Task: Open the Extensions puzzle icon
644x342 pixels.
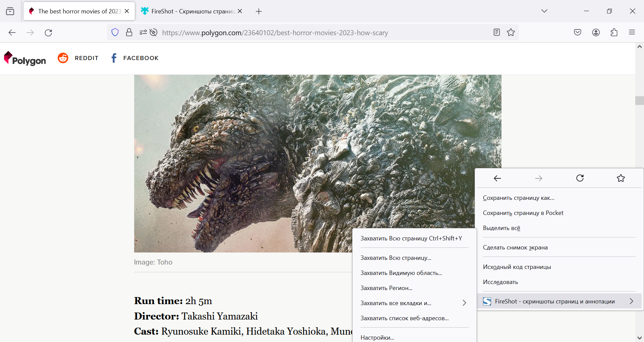Action: (614, 32)
